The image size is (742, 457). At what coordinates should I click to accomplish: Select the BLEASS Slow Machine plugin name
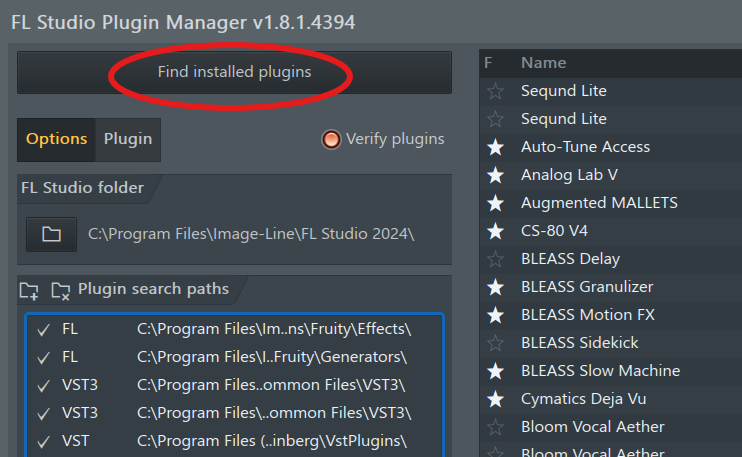pyautogui.click(x=601, y=370)
